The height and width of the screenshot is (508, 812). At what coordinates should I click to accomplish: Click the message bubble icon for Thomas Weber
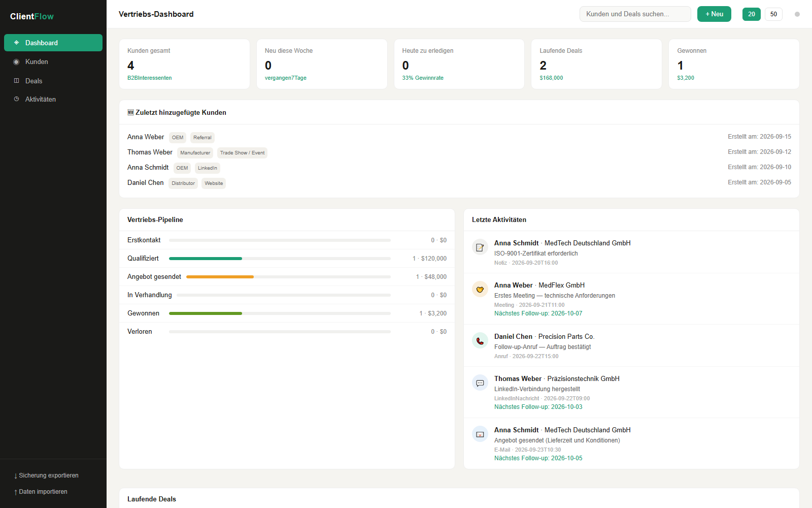480,383
